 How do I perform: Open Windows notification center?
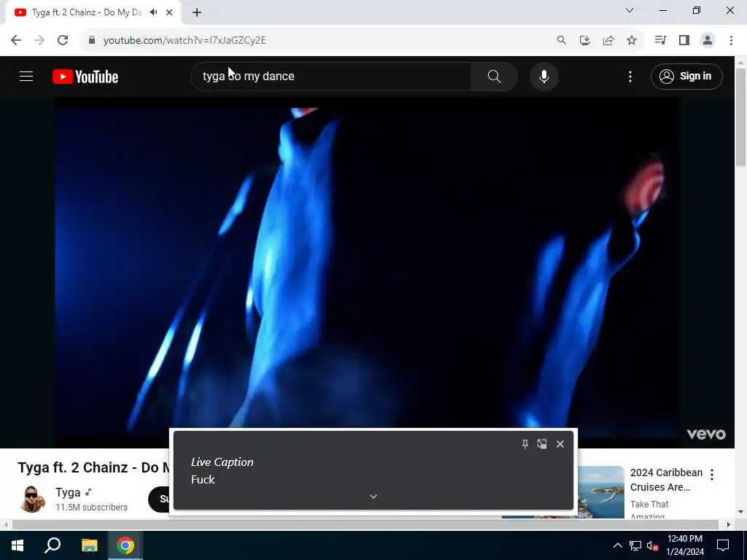coord(723,545)
